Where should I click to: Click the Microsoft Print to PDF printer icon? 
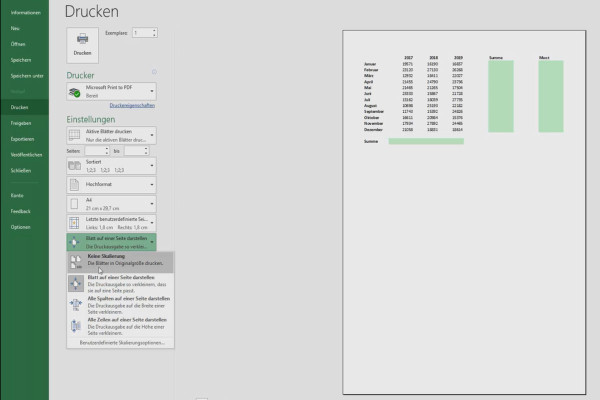click(x=74, y=92)
